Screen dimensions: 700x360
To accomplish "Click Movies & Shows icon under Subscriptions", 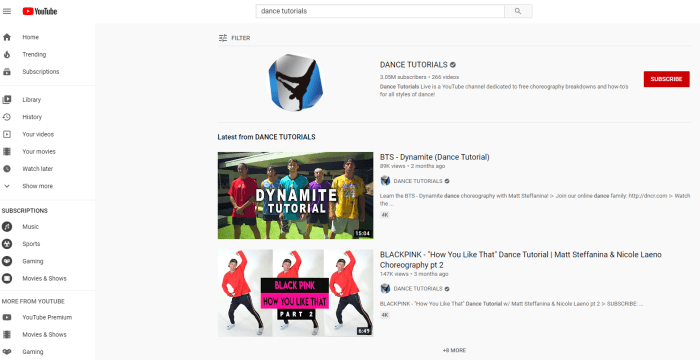I will (7, 279).
